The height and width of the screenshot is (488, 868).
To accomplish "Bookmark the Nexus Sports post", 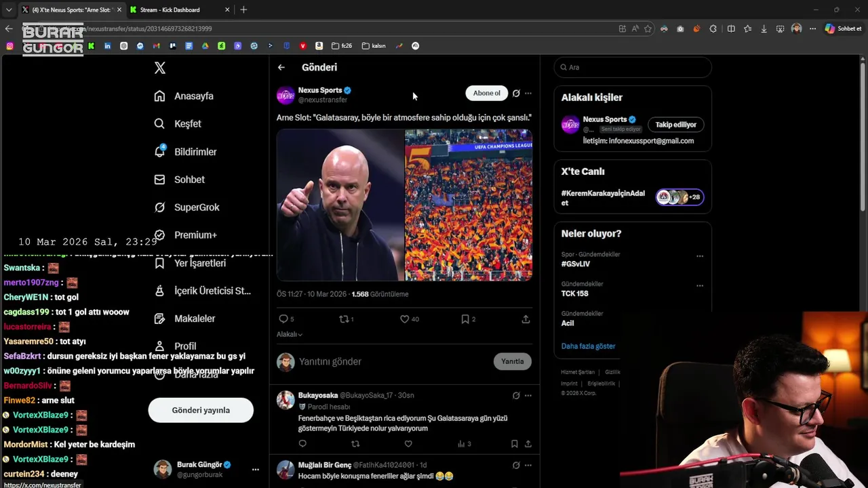I will pyautogui.click(x=465, y=319).
